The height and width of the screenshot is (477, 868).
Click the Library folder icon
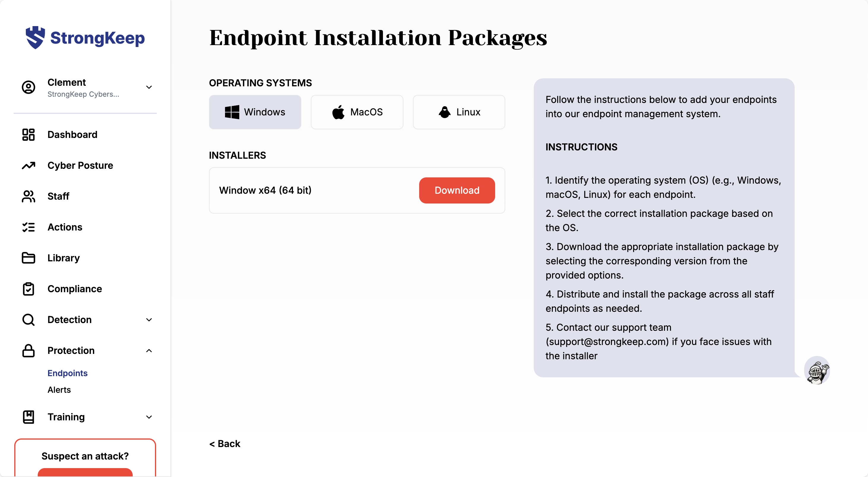pos(28,258)
